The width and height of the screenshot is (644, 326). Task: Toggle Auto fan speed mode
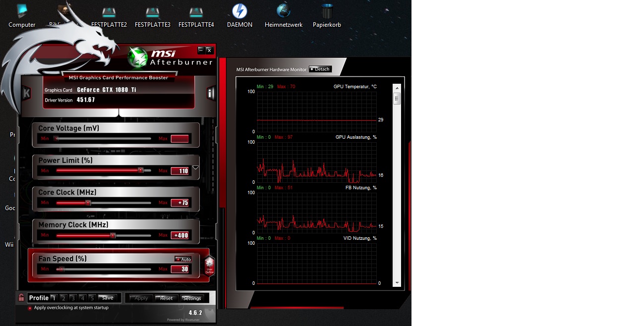pyautogui.click(x=183, y=259)
